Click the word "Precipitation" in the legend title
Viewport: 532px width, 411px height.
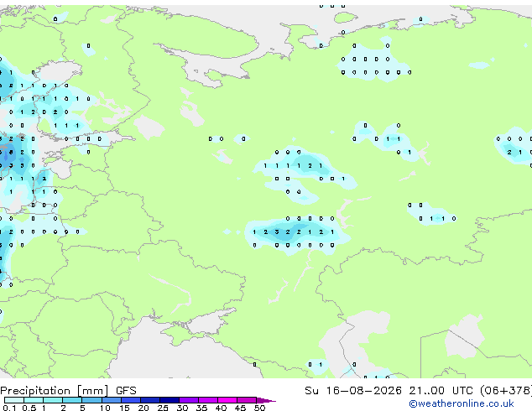click(35, 391)
